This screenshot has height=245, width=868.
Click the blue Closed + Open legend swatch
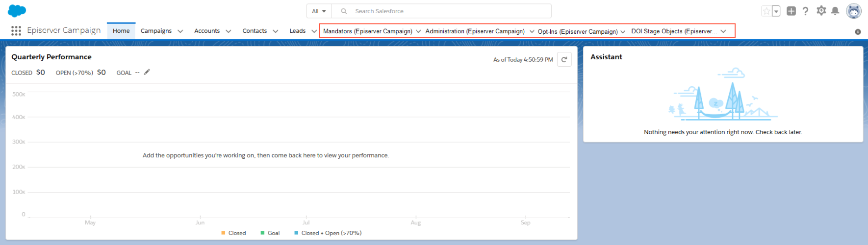click(x=296, y=233)
